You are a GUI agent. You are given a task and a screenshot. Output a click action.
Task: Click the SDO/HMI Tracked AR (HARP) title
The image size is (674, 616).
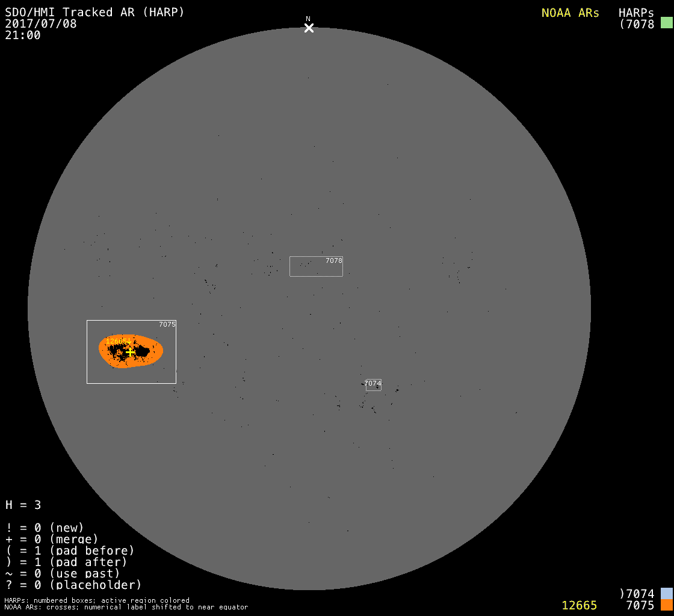pyautogui.click(x=94, y=12)
